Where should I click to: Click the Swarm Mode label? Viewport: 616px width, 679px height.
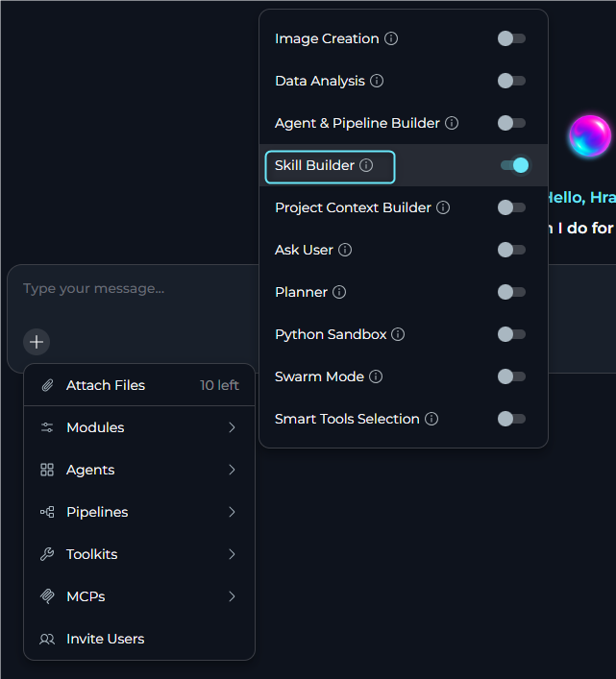pyautogui.click(x=319, y=376)
